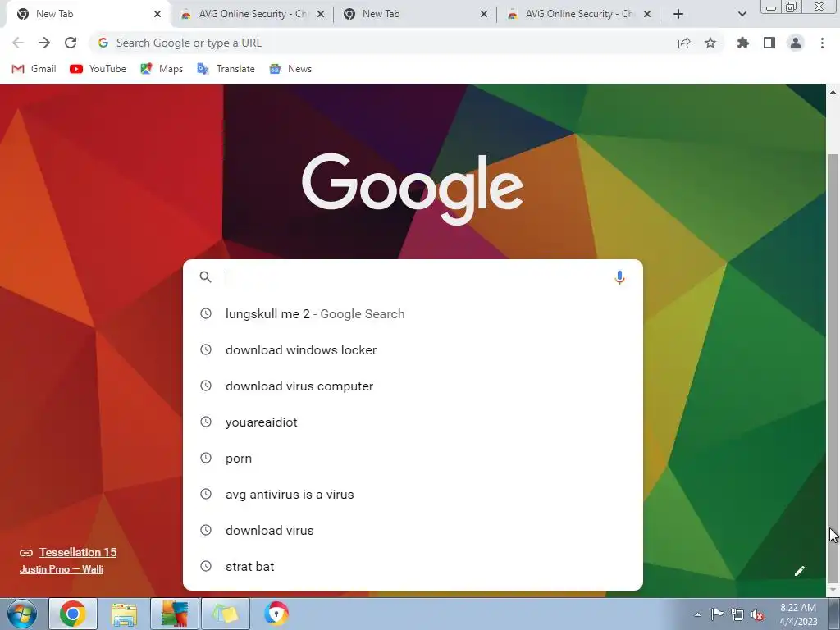Open the tab search dropdown arrow
Viewport: 840px width, 630px height.
(x=742, y=14)
